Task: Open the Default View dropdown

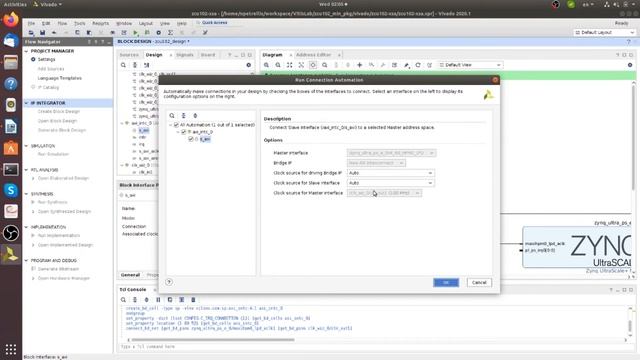Action: click(x=470, y=65)
